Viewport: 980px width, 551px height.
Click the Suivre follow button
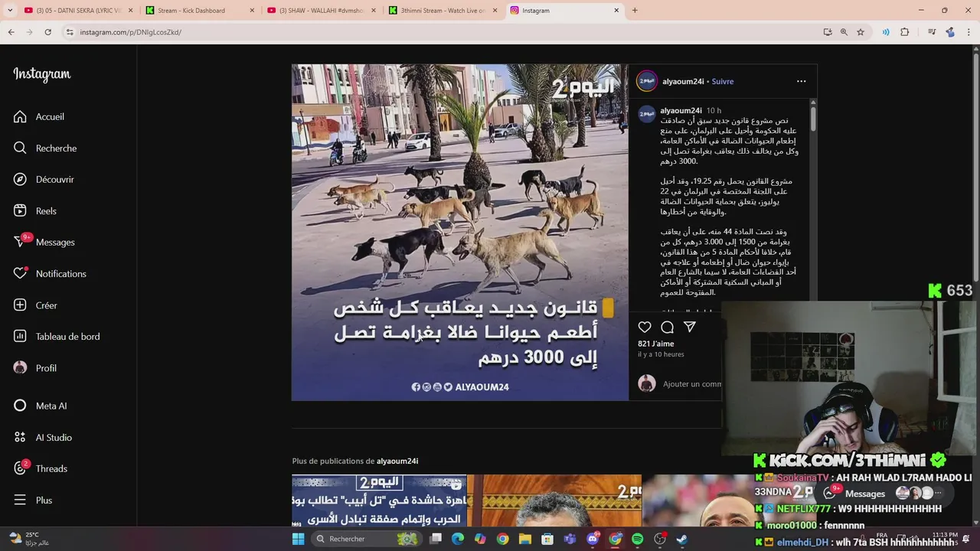click(x=723, y=81)
